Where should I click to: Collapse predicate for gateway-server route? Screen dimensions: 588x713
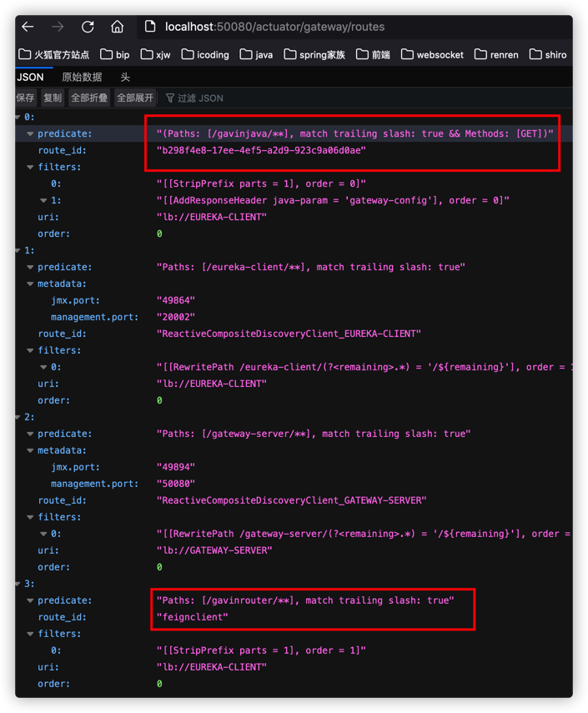[30, 434]
